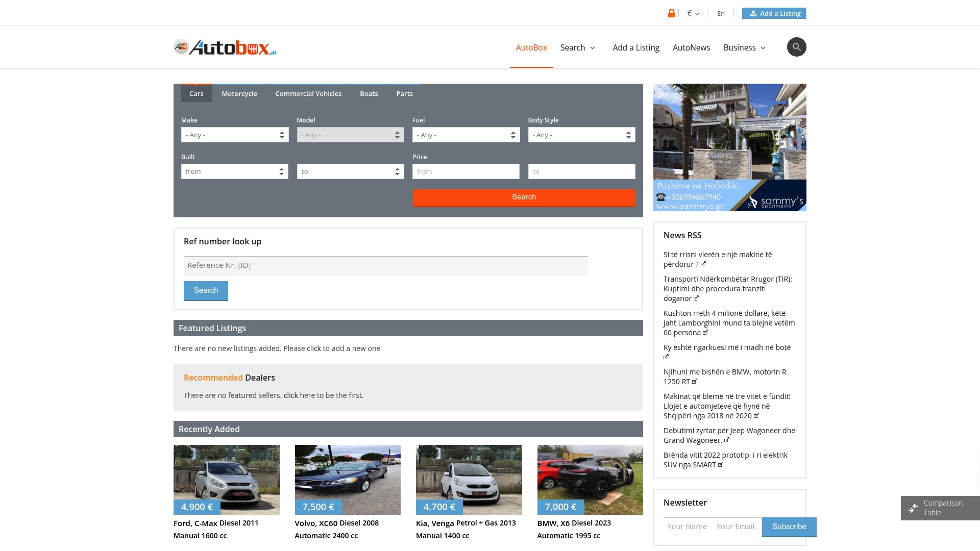Click the 'click' link under Featured Listings

coord(314,348)
